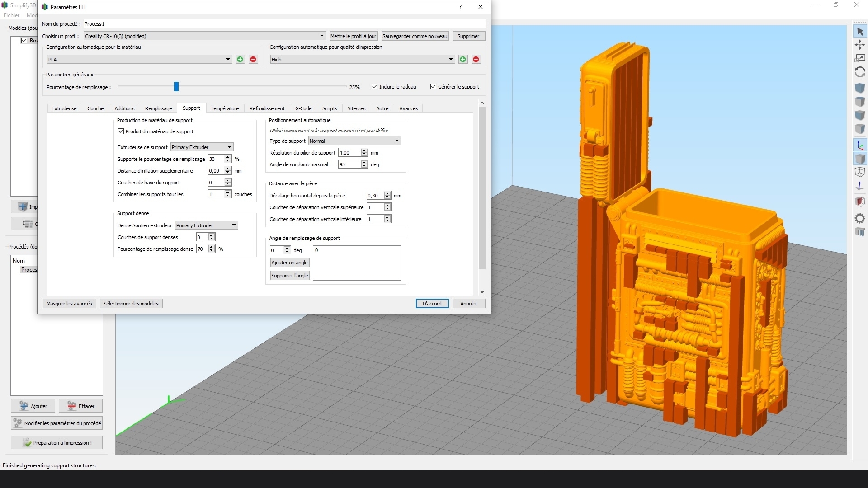Cancel dialog with Annuler
The height and width of the screenshot is (488, 868).
(469, 304)
